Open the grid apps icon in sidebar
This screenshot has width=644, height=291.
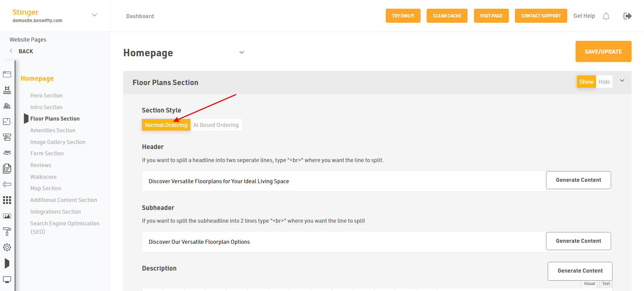click(x=7, y=200)
